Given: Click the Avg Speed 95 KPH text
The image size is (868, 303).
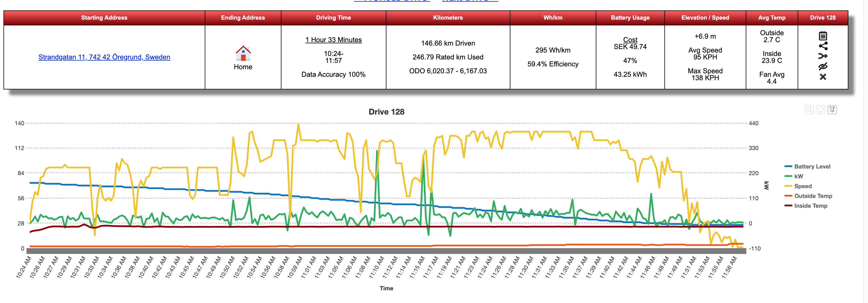Looking at the screenshot, I should coord(705,54).
